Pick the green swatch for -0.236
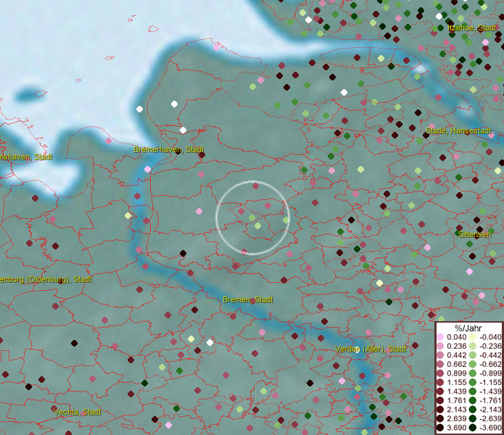Screen dimensions: 504x435 (473, 346)
